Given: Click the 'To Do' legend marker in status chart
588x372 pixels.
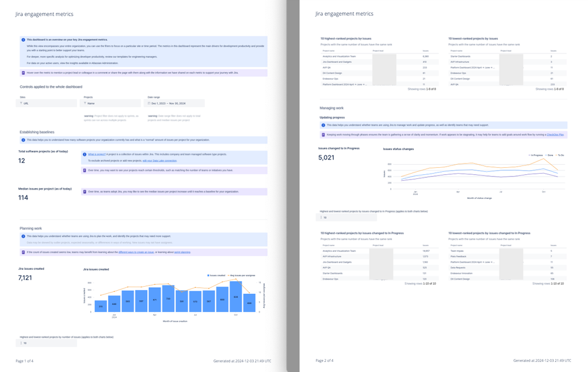Looking at the screenshot, I should [x=556, y=155].
